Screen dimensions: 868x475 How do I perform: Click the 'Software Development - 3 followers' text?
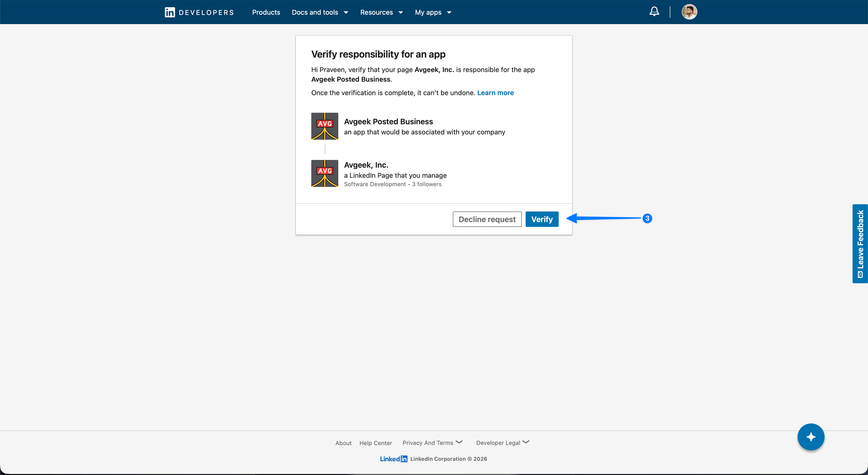tap(393, 184)
